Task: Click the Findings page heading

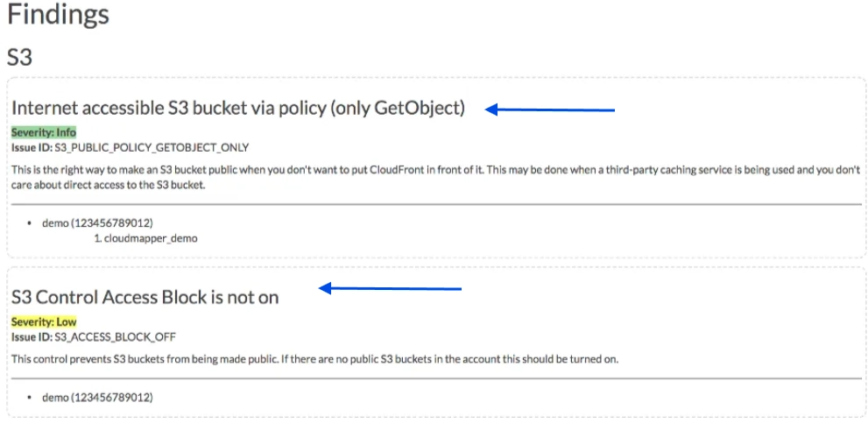Action: (58, 17)
